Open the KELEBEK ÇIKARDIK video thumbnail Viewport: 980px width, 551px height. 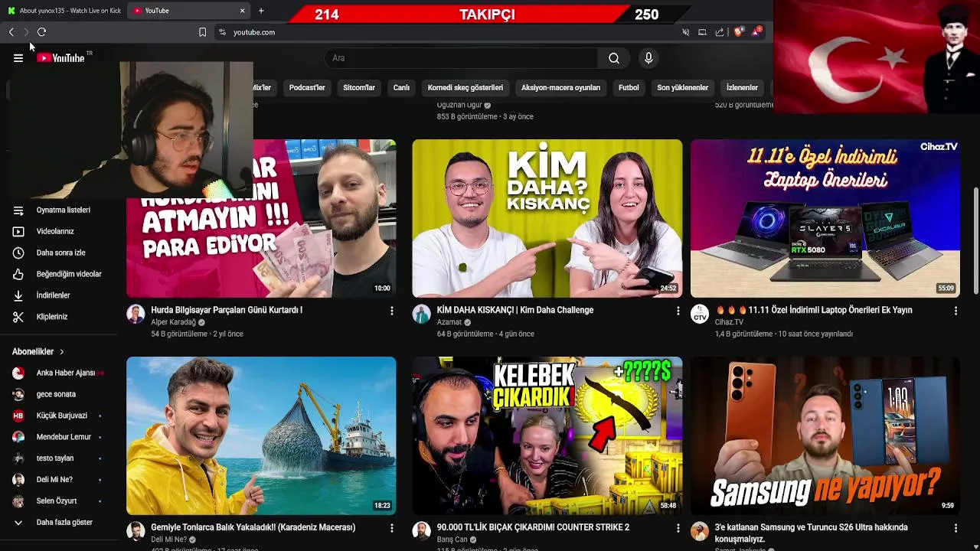[547, 435]
